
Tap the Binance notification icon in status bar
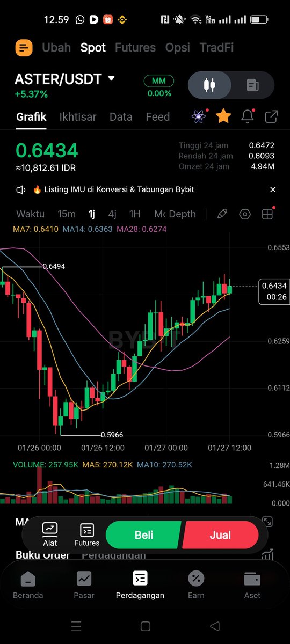122,19
